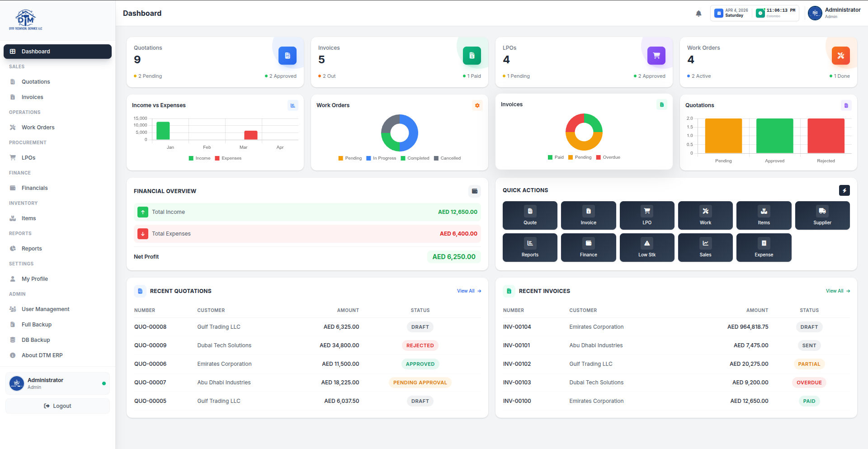Toggle the Paid legend item in Invoices chart
Viewport: 868px width, 449px height.
(556, 157)
